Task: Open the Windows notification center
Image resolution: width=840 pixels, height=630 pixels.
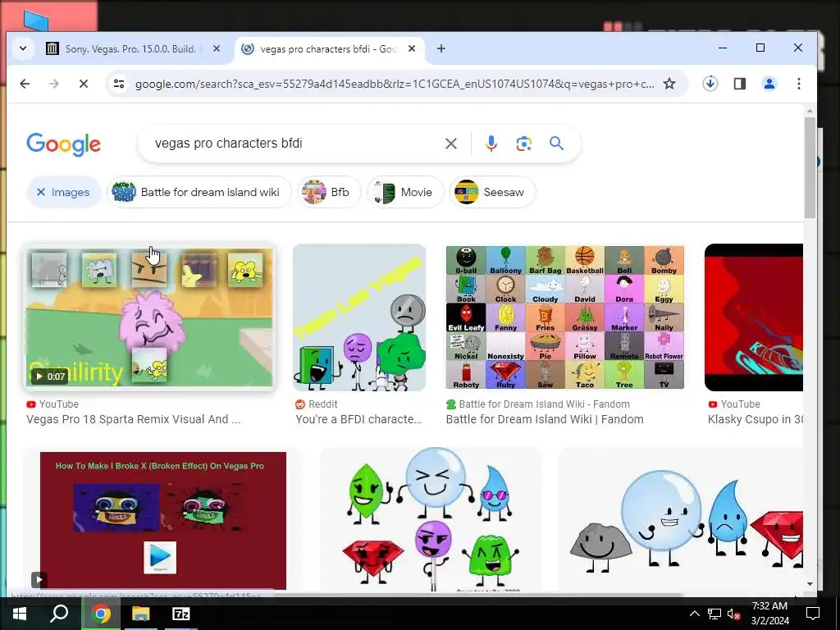Action: tap(813, 614)
